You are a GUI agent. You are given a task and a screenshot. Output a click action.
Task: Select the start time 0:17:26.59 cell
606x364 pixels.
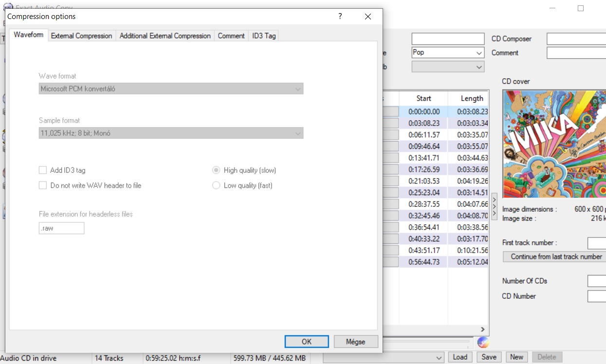[x=423, y=169]
